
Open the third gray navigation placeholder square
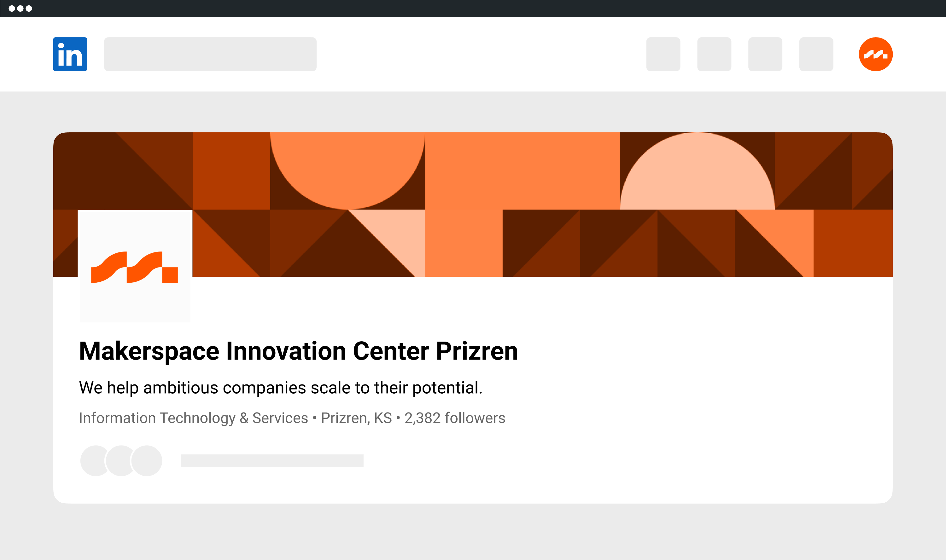click(x=765, y=54)
